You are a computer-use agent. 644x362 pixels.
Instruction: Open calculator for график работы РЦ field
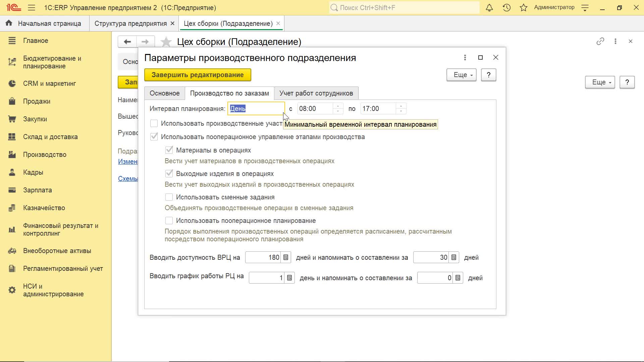289,278
